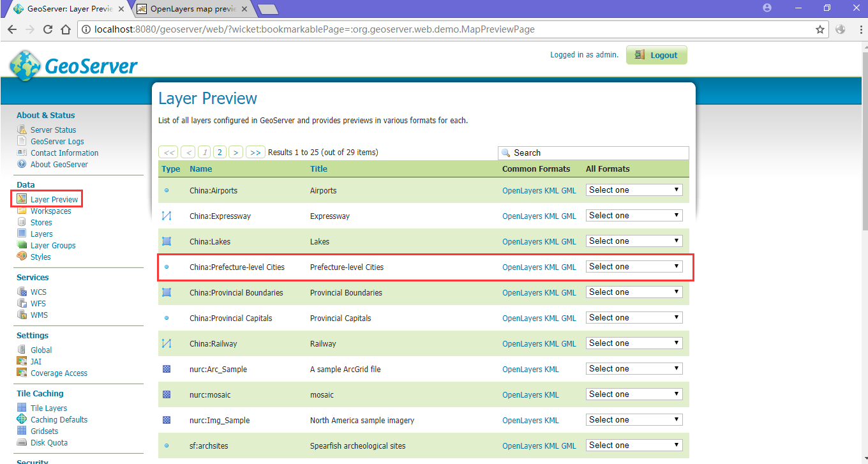Open format dropdown for nurc:Arc_Sample

(634, 369)
